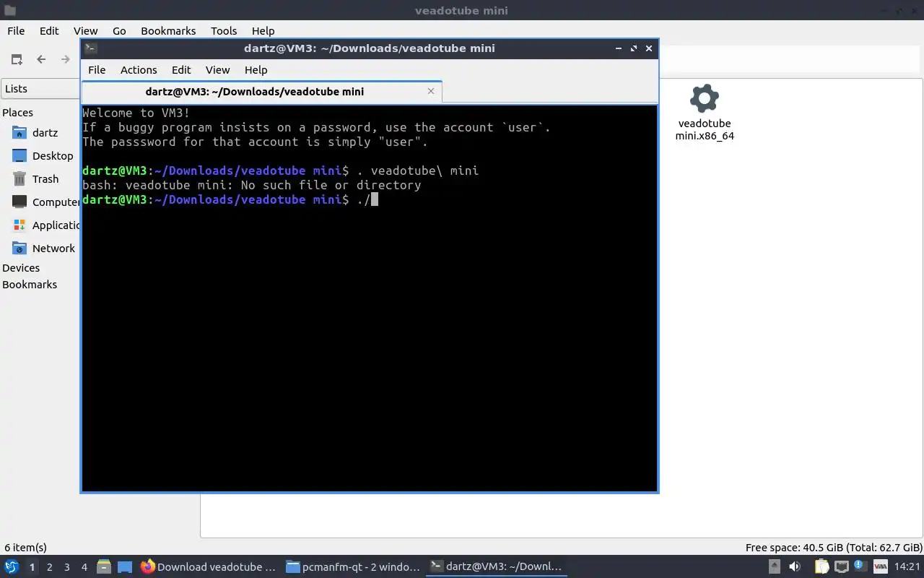Open the terminal window menu icon in title bar
This screenshot has height=578, width=924.
[x=90, y=48]
